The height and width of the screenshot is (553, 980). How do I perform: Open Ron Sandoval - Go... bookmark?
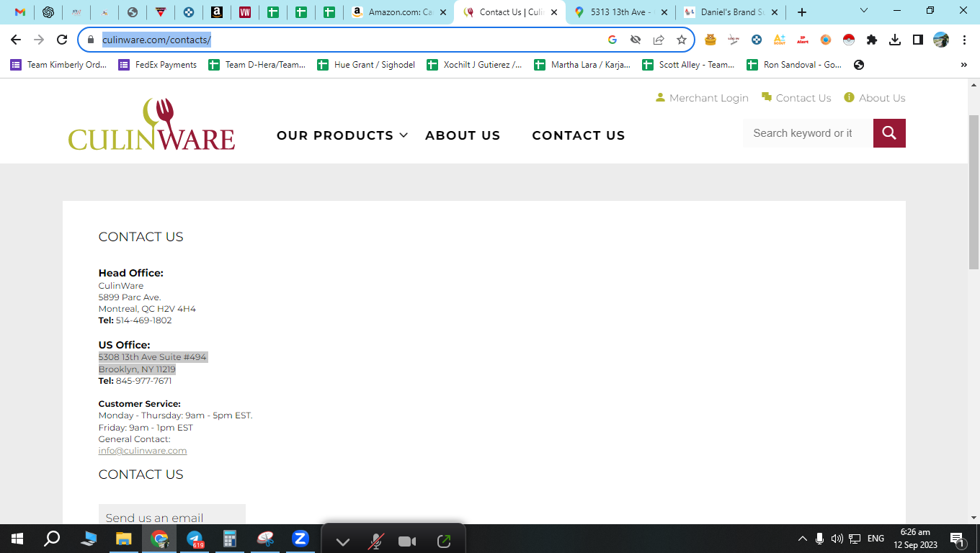[x=794, y=65]
